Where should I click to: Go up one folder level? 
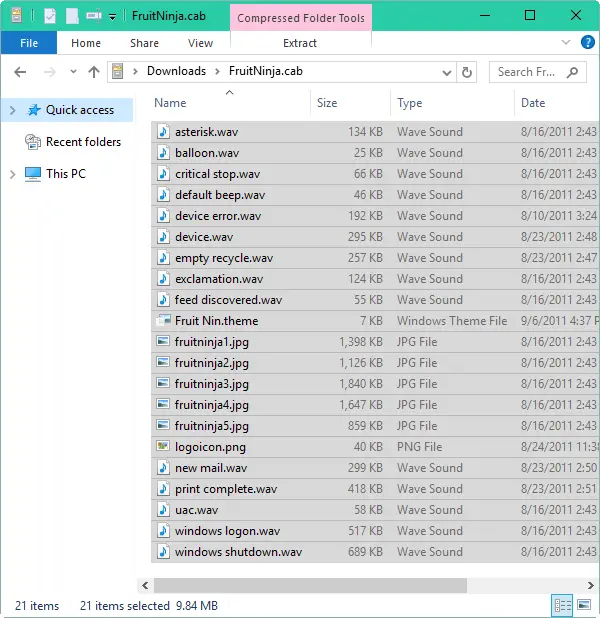(94, 72)
